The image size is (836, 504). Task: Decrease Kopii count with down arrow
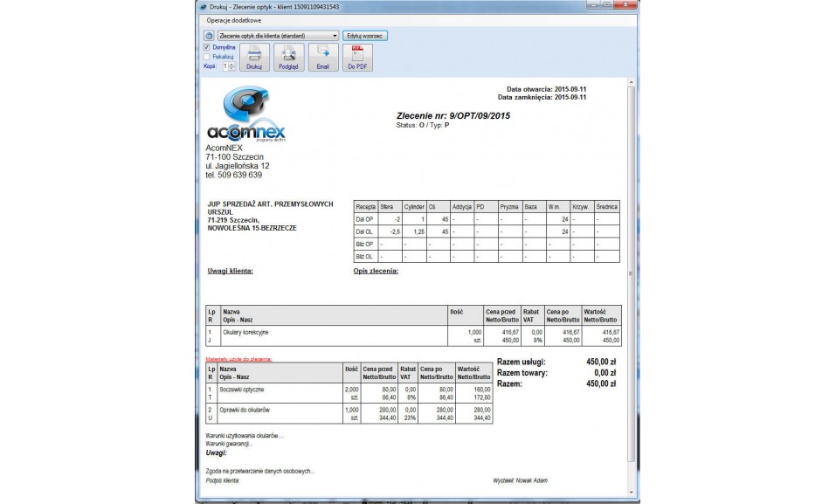pyautogui.click(x=231, y=68)
